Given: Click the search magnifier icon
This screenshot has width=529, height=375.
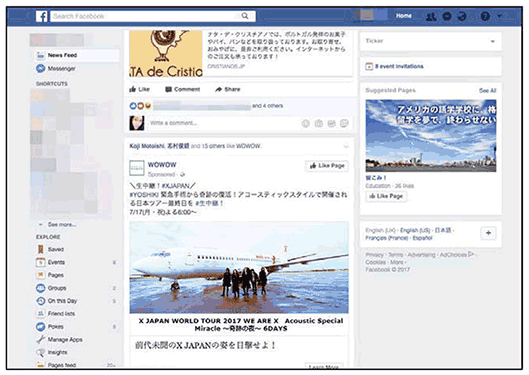Looking at the screenshot, I should pos(245,16).
